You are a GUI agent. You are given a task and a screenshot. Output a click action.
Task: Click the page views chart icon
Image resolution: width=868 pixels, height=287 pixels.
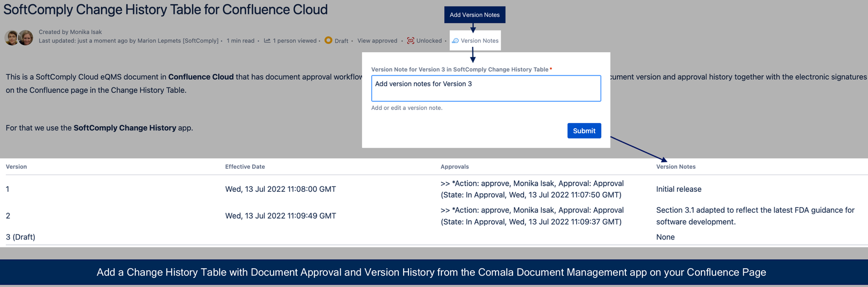click(x=267, y=41)
